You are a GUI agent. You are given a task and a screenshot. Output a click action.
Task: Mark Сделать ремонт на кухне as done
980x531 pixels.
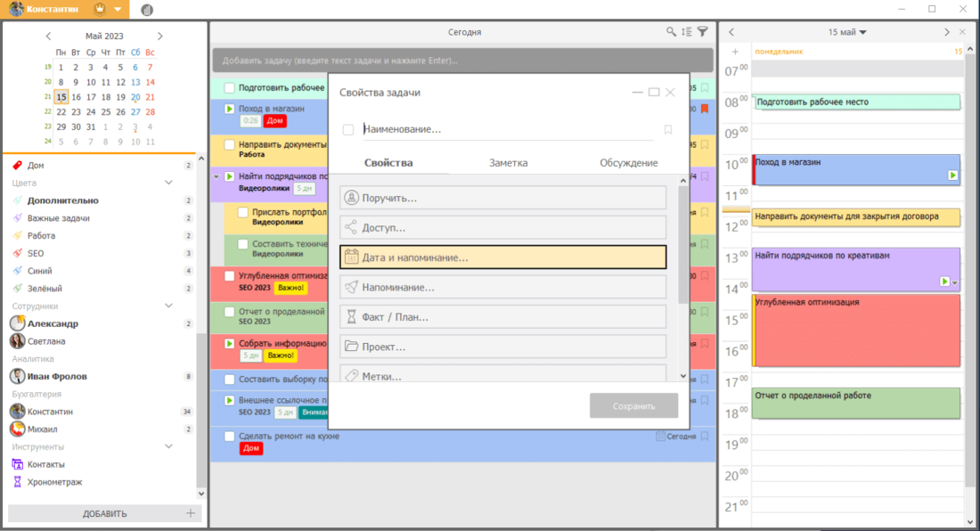pyautogui.click(x=229, y=437)
